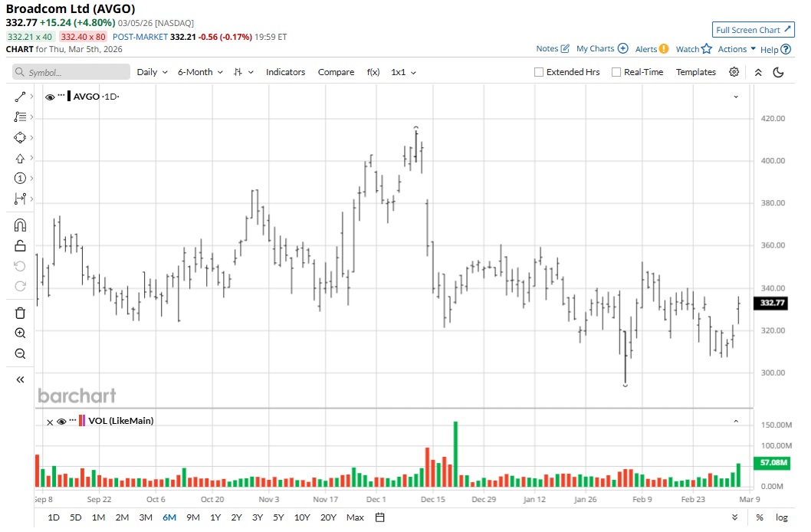The image size is (811, 532).
Task: Click the 332.77 price label
Action: (772, 303)
